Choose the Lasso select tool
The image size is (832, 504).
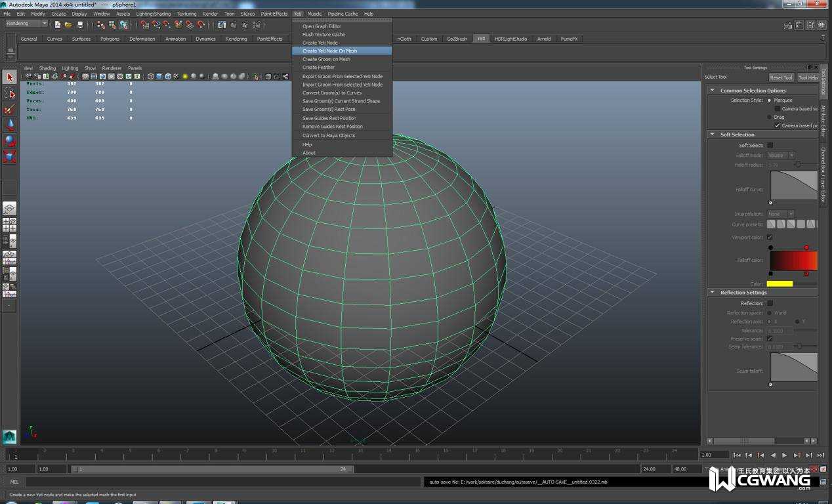[x=9, y=93]
